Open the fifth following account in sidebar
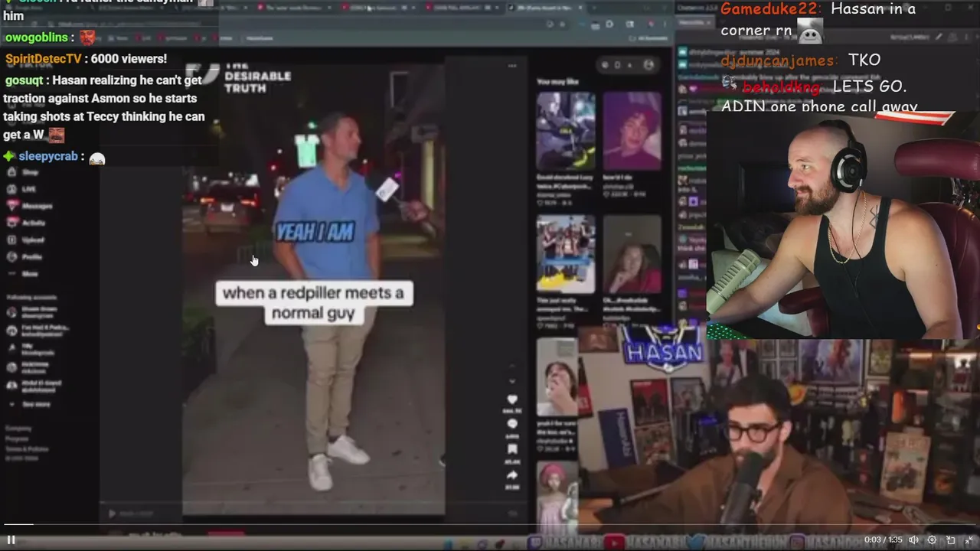Viewport: 980px width, 551px height. [x=34, y=386]
